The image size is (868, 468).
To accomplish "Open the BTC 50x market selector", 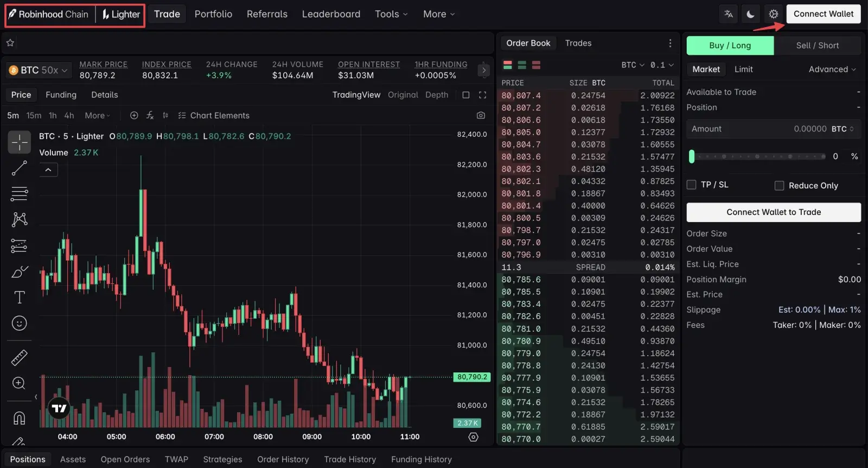I will tap(39, 71).
